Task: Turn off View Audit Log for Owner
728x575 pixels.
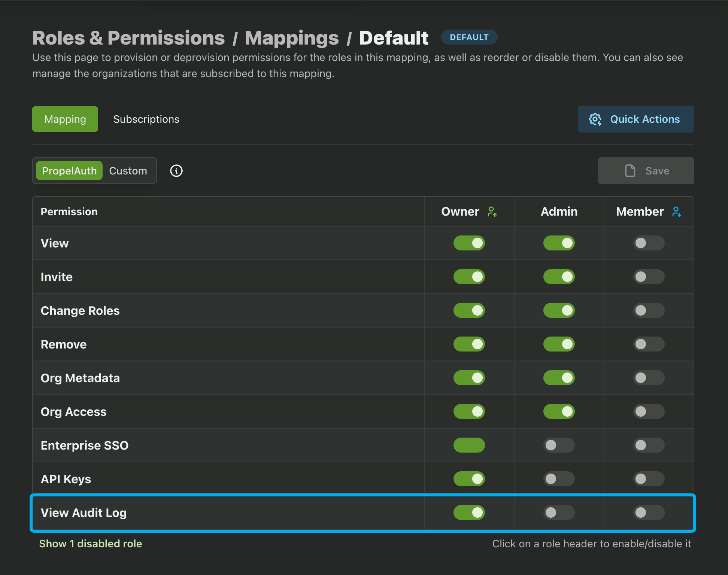Action: [x=469, y=512]
